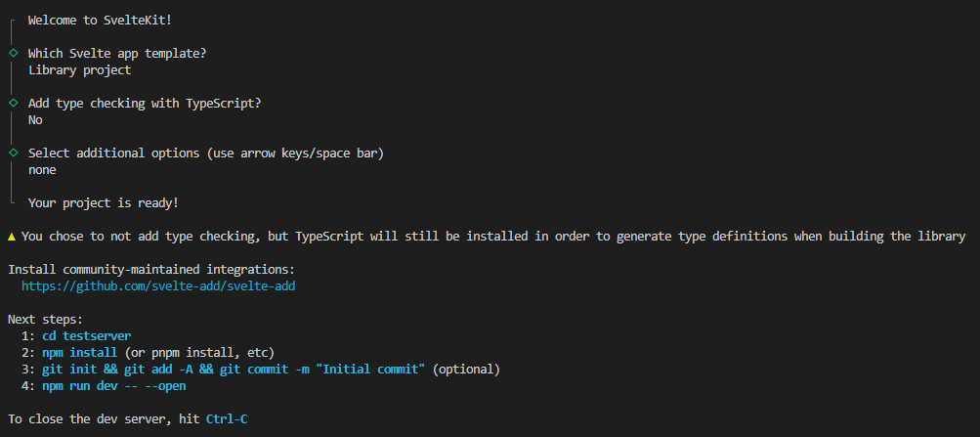980x437 pixels.
Task: Click the 'Next steps:' heading
Action: (x=45, y=320)
